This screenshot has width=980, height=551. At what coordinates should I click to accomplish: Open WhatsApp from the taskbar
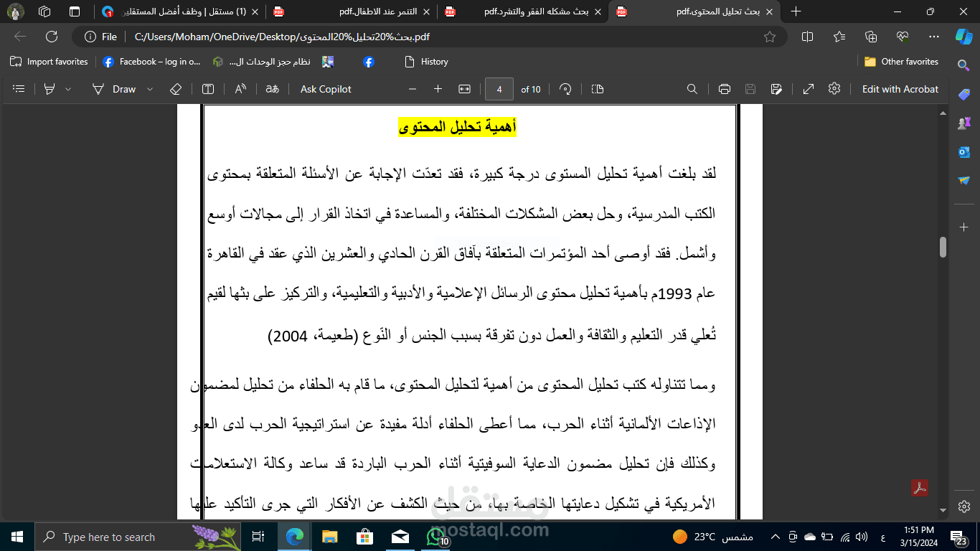[436, 537]
